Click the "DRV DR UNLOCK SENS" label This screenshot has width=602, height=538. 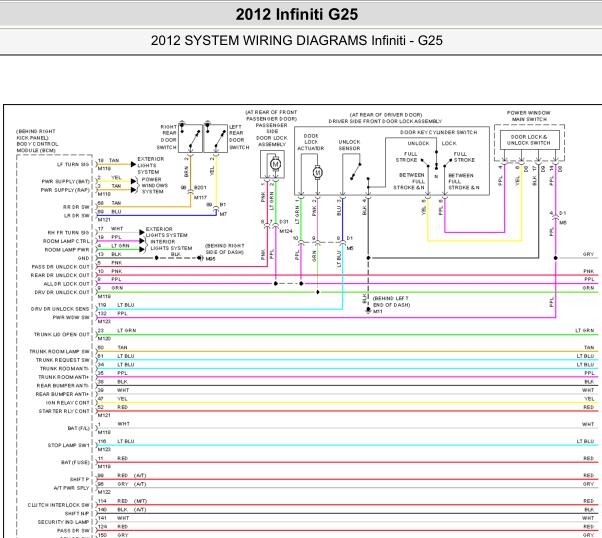point(60,309)
